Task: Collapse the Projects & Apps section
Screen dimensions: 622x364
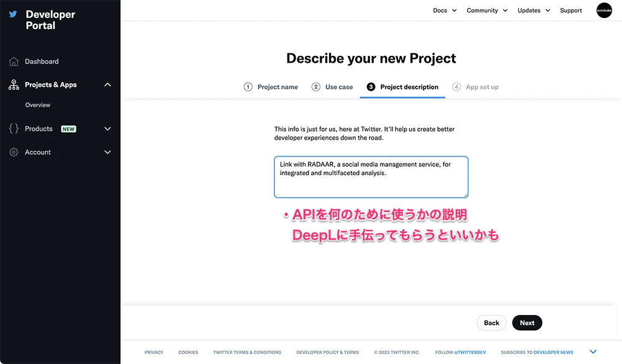Action: tap(108, 85)
